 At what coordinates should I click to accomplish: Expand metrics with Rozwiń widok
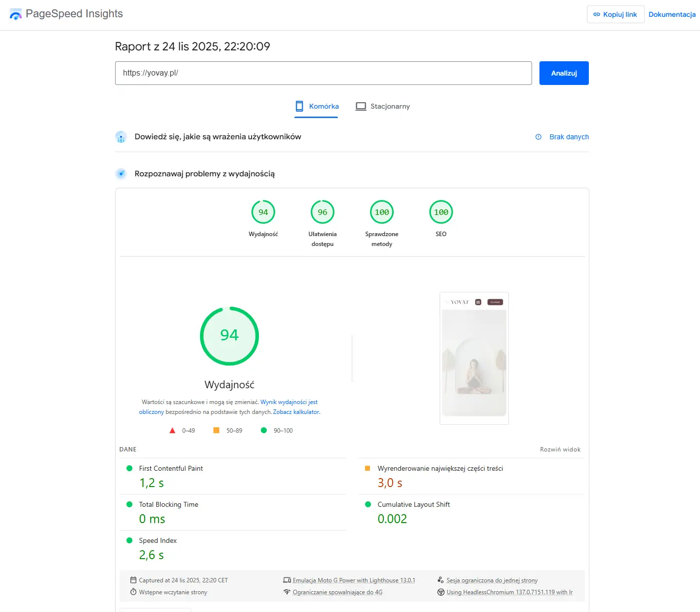[x=560, y=449]
